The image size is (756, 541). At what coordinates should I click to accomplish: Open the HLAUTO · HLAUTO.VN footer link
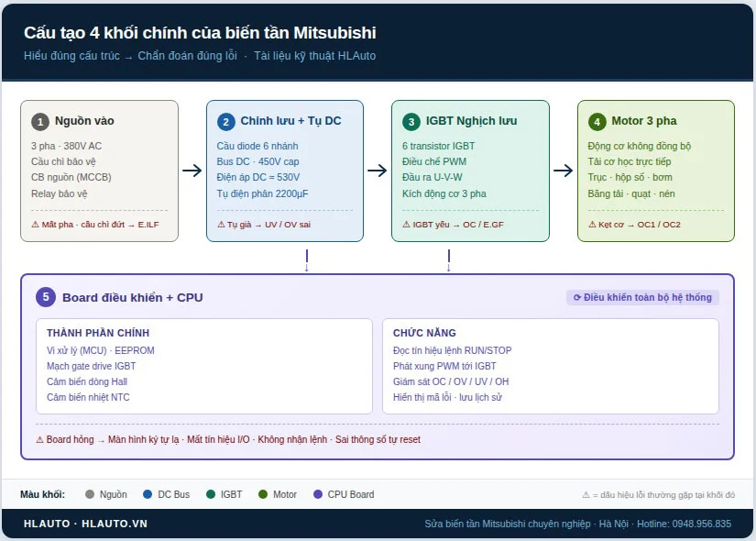(85, 524)
